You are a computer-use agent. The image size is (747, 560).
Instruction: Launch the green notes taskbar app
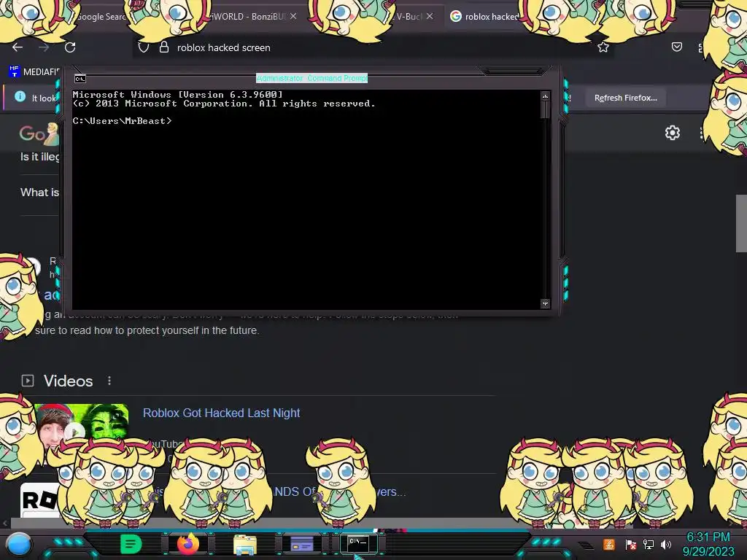131,544
